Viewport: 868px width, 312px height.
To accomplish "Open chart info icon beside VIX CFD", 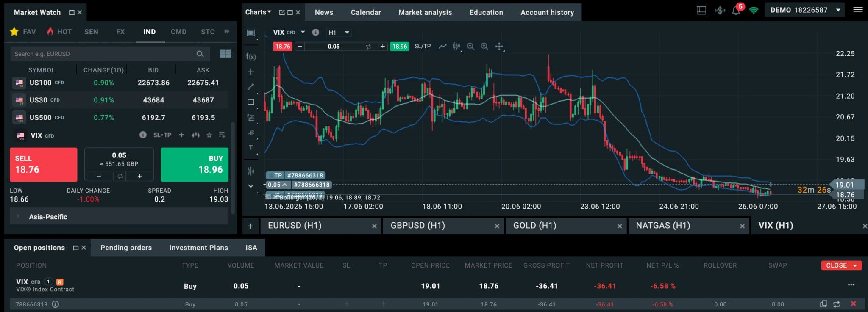I will pyautogui.click(x=315, y=32).
